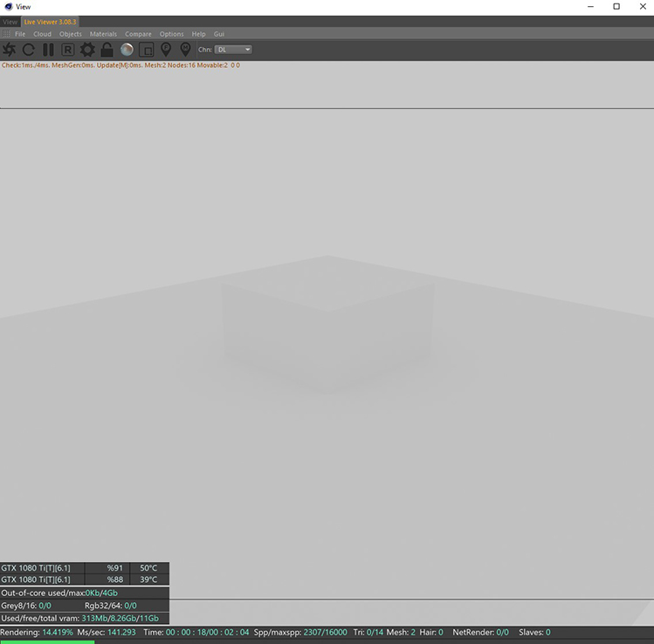Click the Octane send scene render icon
The height and width of the screenshot is (644, 654).
click(10, 50)
